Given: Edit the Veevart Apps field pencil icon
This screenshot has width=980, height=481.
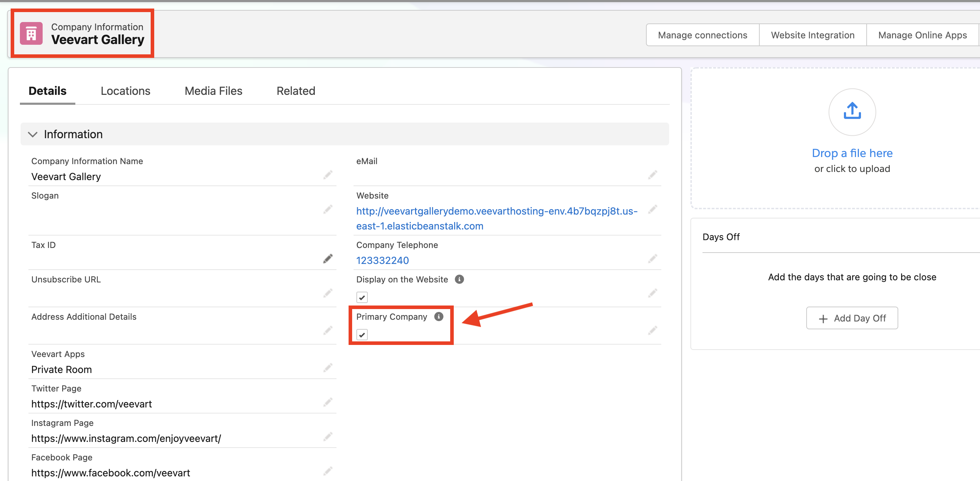Looking at the screenshot, I should [328, 368].
